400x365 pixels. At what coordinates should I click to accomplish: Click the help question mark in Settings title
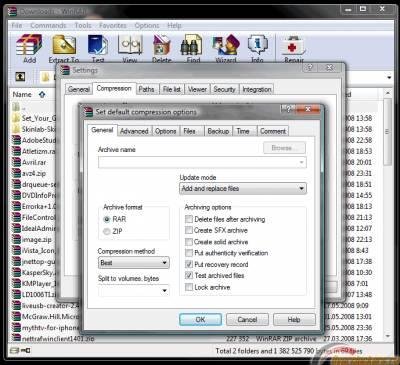[310, 68]
